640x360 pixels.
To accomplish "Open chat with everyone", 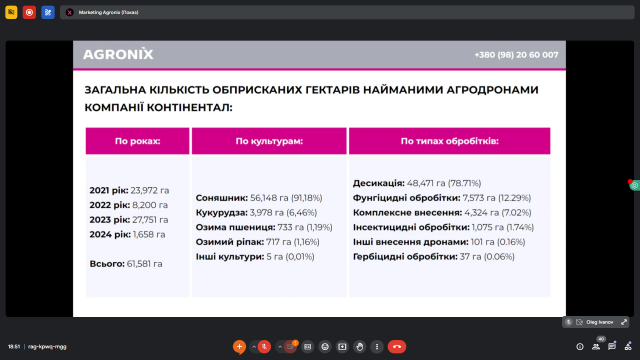I will (612, 347).
